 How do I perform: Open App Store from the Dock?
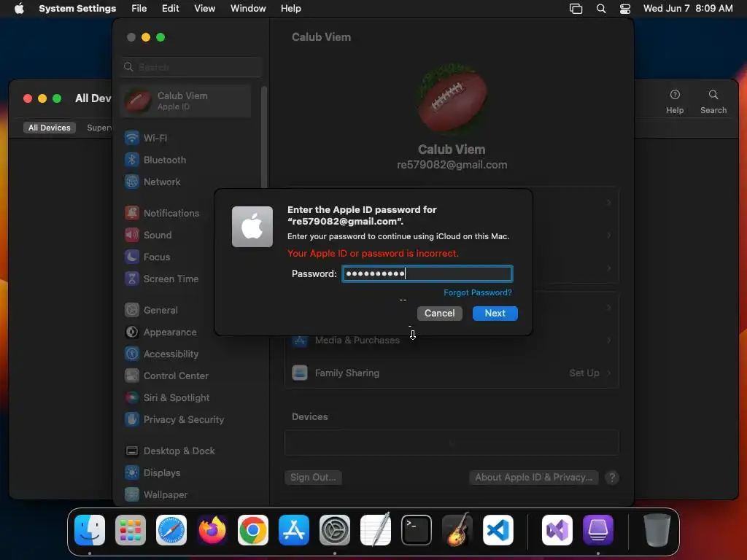point(294,530)
